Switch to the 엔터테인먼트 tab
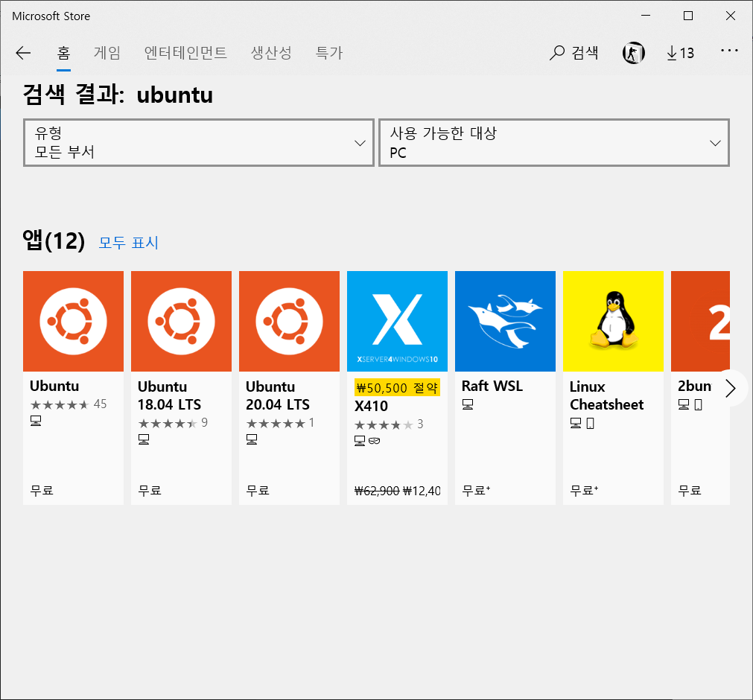 (185, 53)
